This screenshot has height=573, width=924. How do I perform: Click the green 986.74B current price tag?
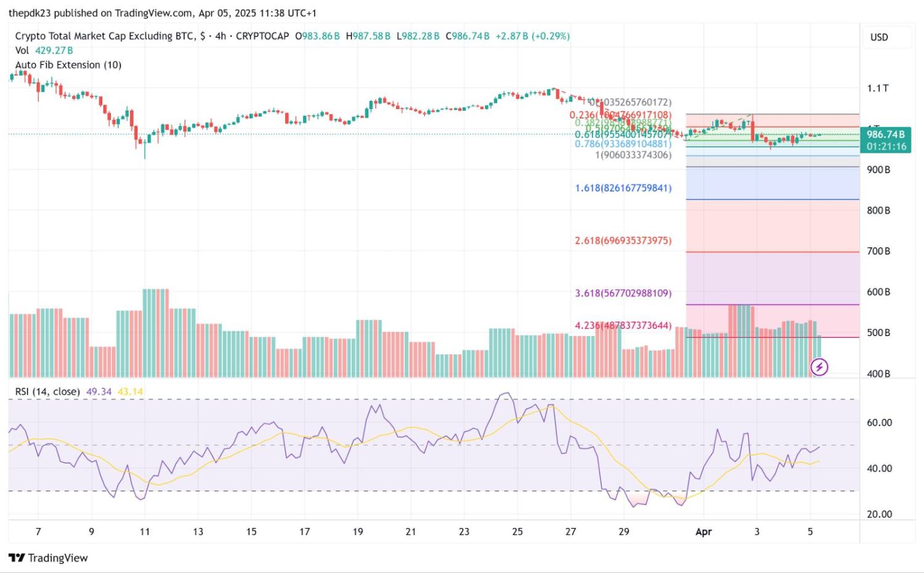click(x=886, y=140)
